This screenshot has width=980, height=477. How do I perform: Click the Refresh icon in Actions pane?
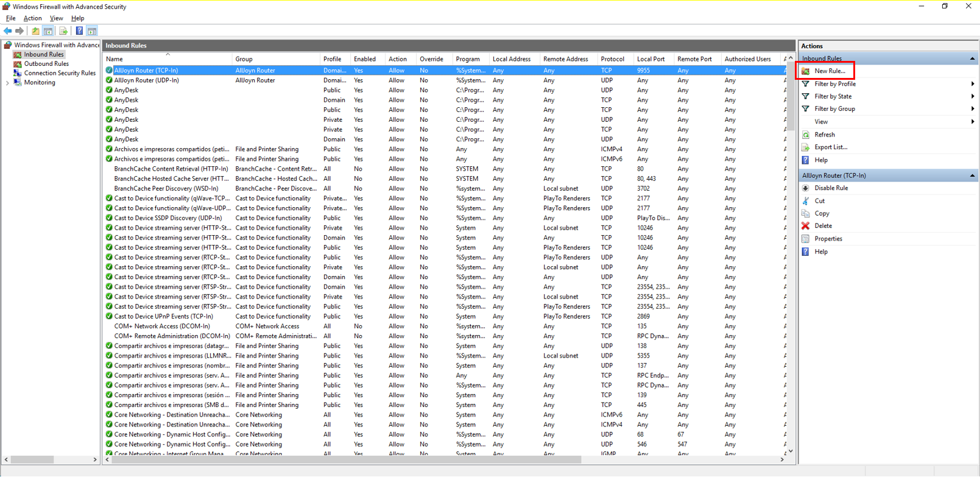[806, 135]
